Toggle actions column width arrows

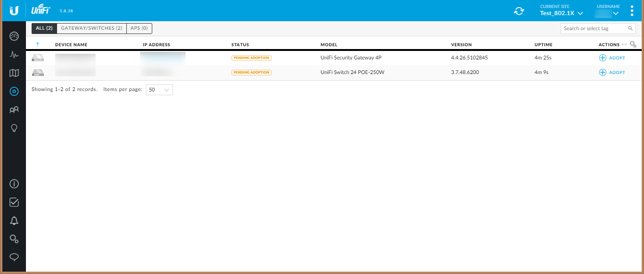click(624, 44)
